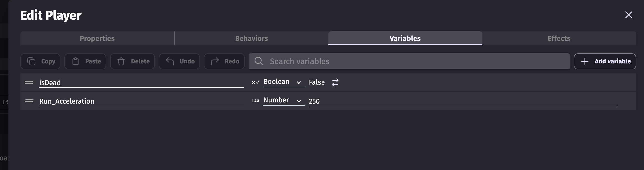Image resolution: width=644 pixels, height=170 pixels.
Task: Grab the isDead row drag handle
Action: pyautogui.click(x=29, y=82)
